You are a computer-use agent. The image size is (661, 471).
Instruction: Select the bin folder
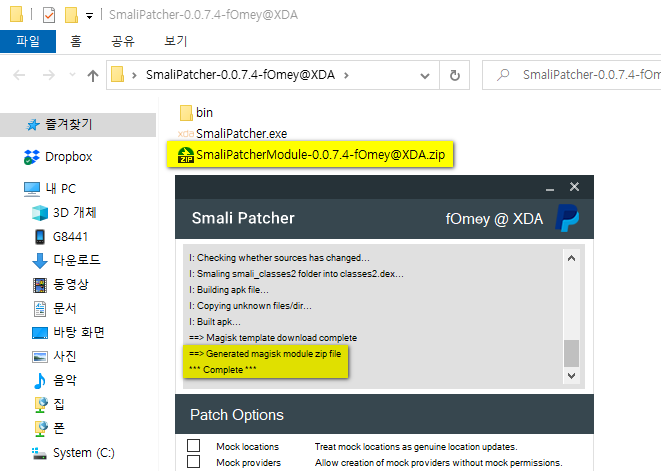(196, 113)
